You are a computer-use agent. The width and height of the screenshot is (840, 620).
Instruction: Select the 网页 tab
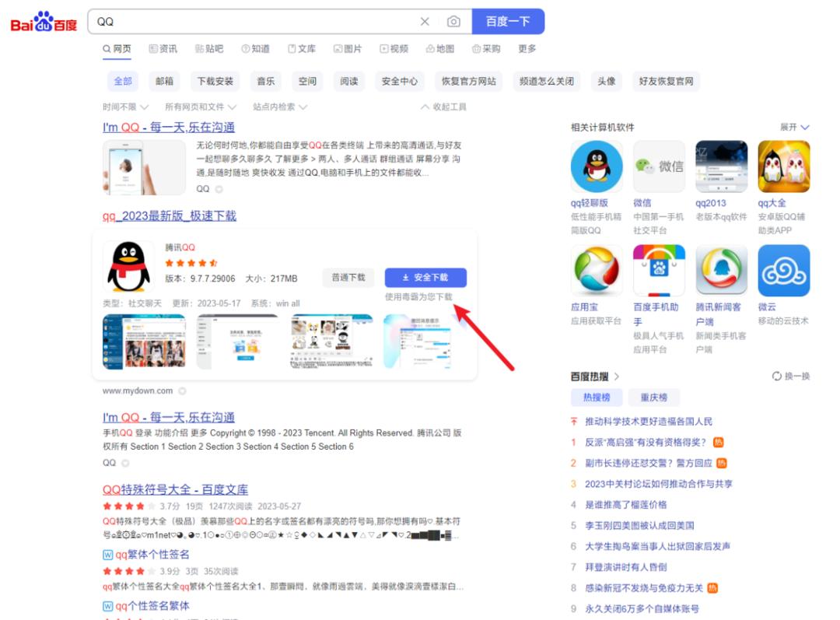click(117, 49)
